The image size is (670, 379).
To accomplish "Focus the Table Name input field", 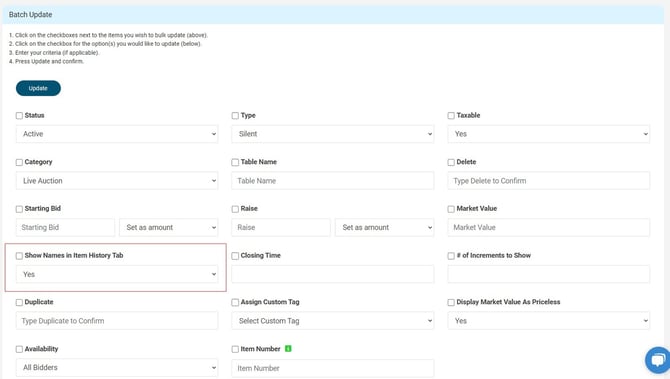I will [333, 181].
